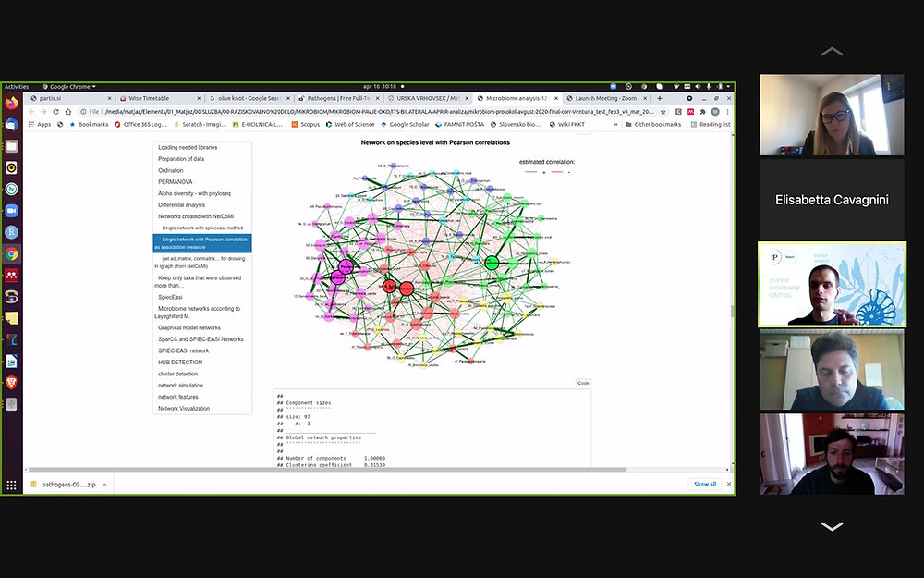Screen dimensions: 924x578
Task: Go to Chrome home page
Action: [x=67, y=112]
